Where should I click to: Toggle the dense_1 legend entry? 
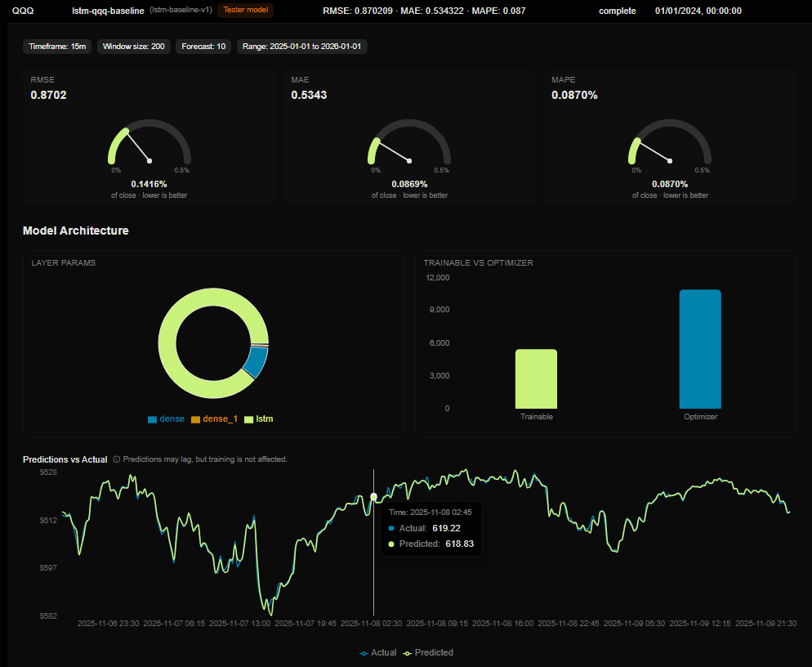click(x=214, y=419)
